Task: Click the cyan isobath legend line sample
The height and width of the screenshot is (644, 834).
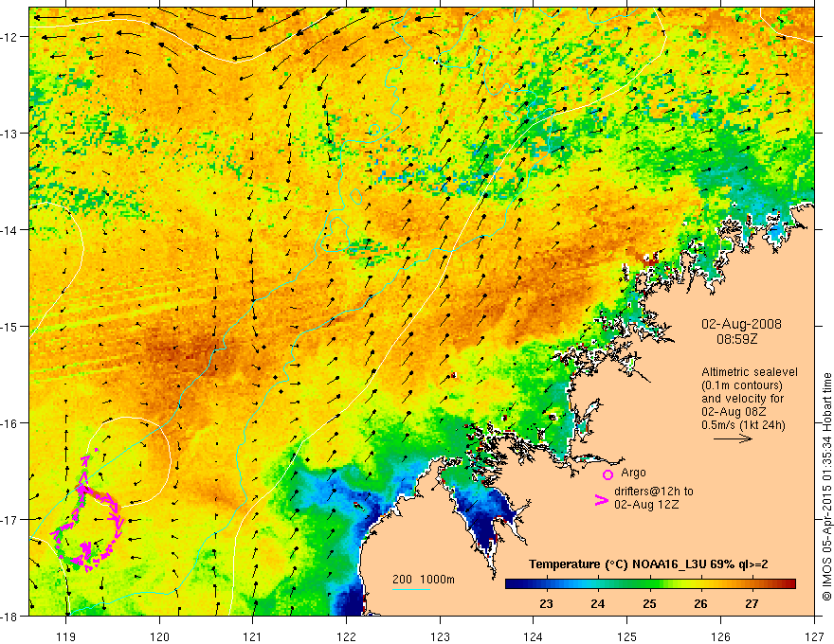Action: click(x=411, y=589)
